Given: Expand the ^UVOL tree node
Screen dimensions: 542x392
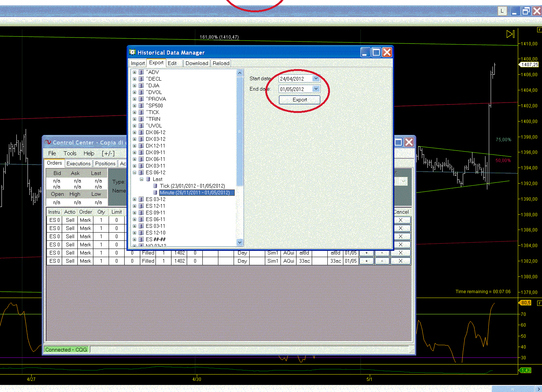Looking at the screenshot, I should coord(135,126).
